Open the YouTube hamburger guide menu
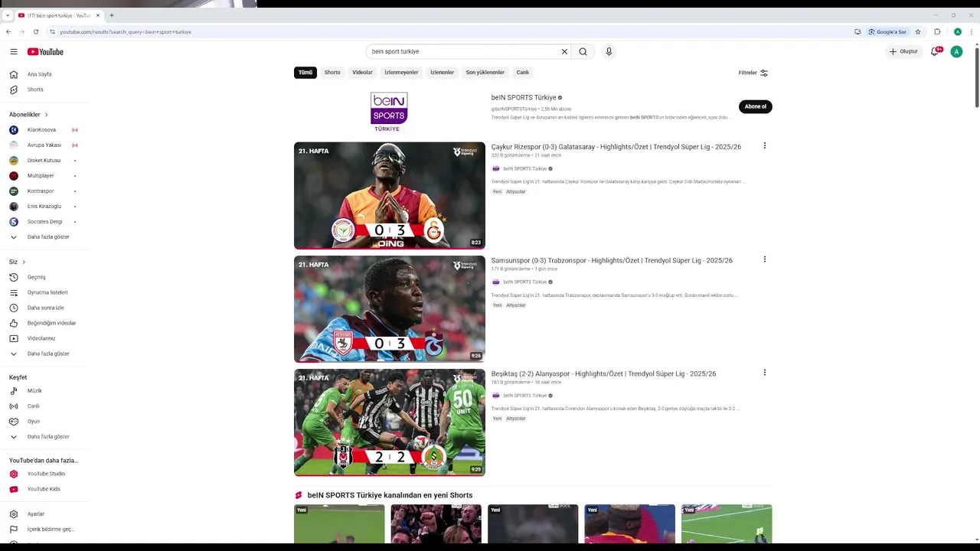The width and height of the screenshot is (980, 551). 14,51
